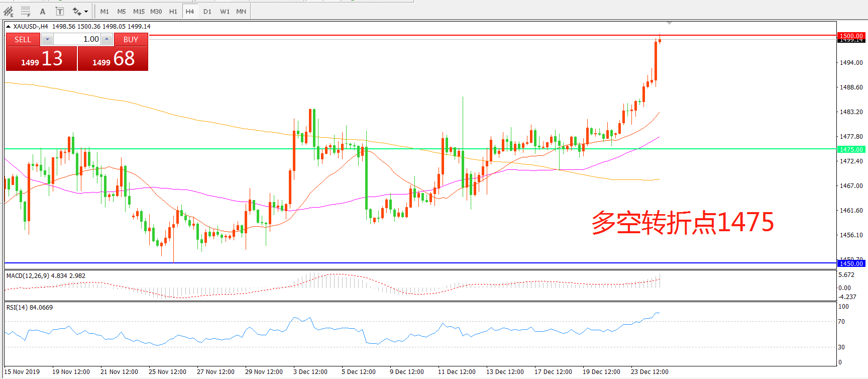Click the red 1500.00 price level label
Image resolution: width=868 pixels, height=379 pixels.
(851, 36)
